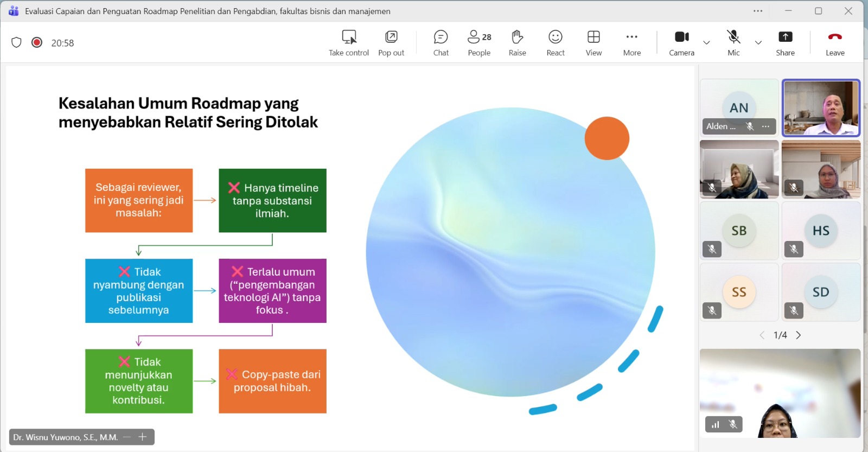Select hijab woman video tile with white background
Screen dimensions: 868x452
point(739,169)
